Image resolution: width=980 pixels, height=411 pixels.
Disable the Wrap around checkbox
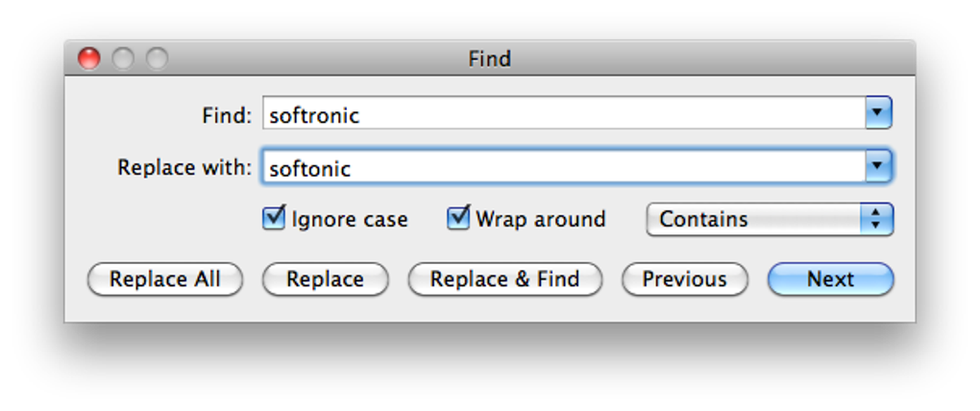[458, 219]
